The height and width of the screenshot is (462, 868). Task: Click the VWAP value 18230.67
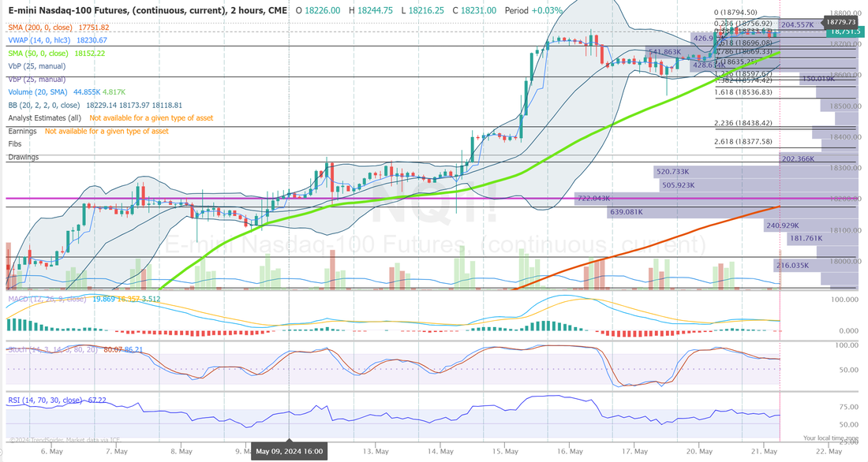point(92,40)
